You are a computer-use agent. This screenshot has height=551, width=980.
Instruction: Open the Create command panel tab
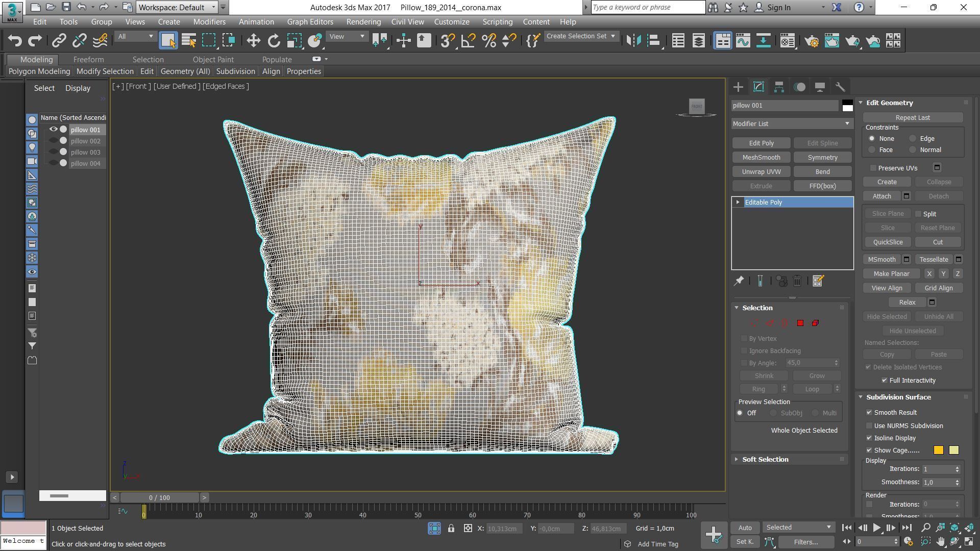[738, 87]
